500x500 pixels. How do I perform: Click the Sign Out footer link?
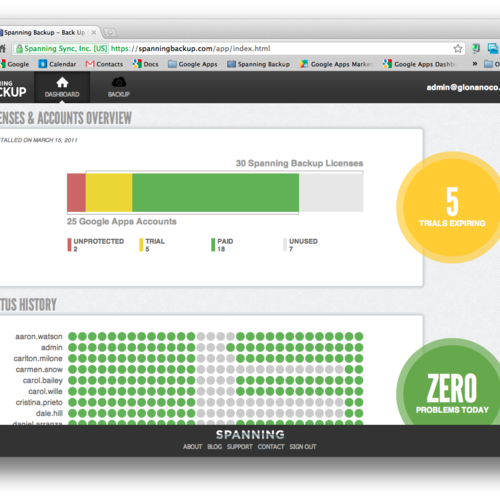[x=303, y=447]
